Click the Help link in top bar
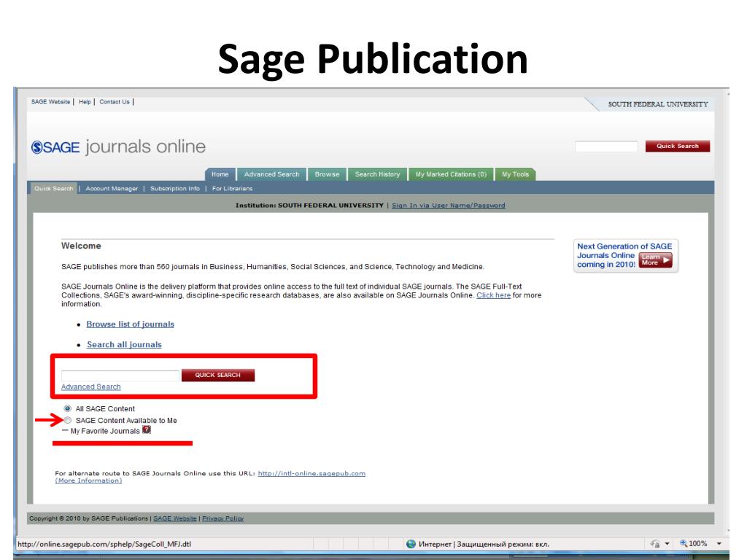747x560 pixels. 85,102
